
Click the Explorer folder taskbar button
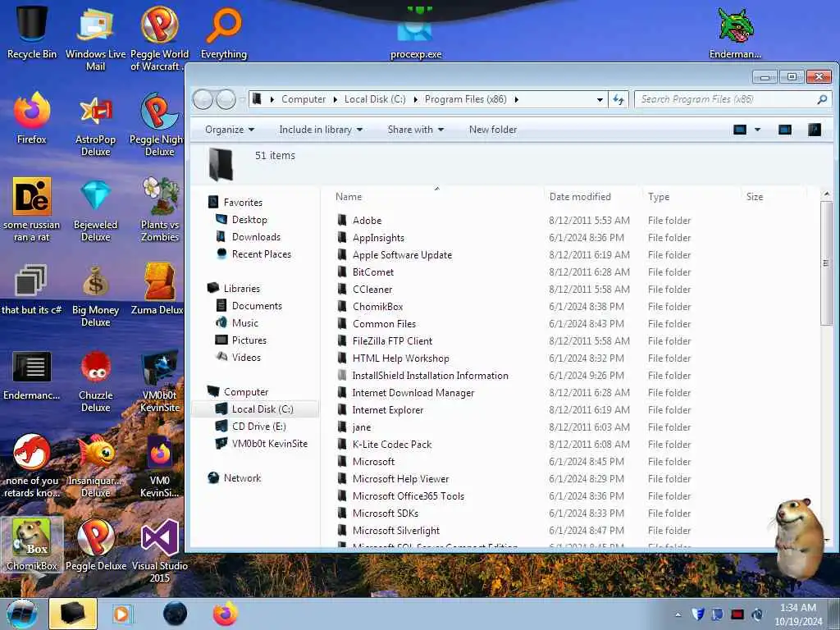pos(73,614)
